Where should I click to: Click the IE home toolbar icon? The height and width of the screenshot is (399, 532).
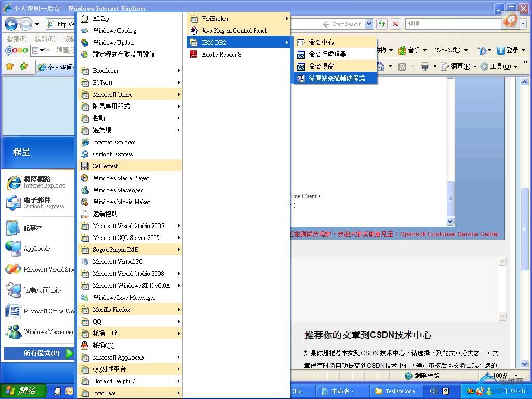(381, 66)
